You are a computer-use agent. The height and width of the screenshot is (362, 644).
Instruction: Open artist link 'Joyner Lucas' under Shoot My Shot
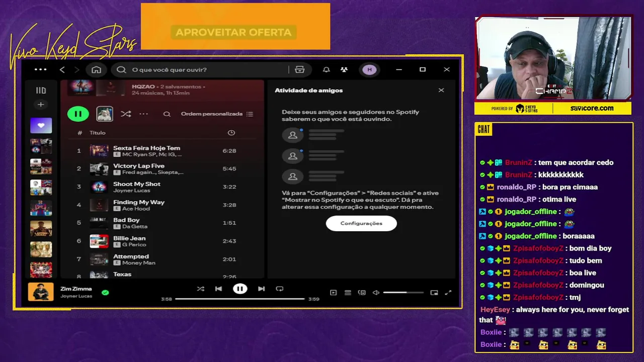131,191
